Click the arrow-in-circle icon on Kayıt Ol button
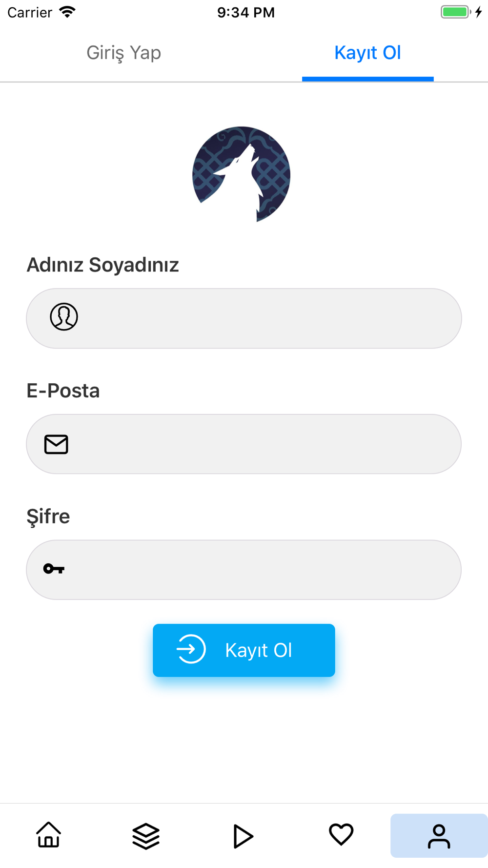This screenshot has width=488, height=868. tap(191, 649)
